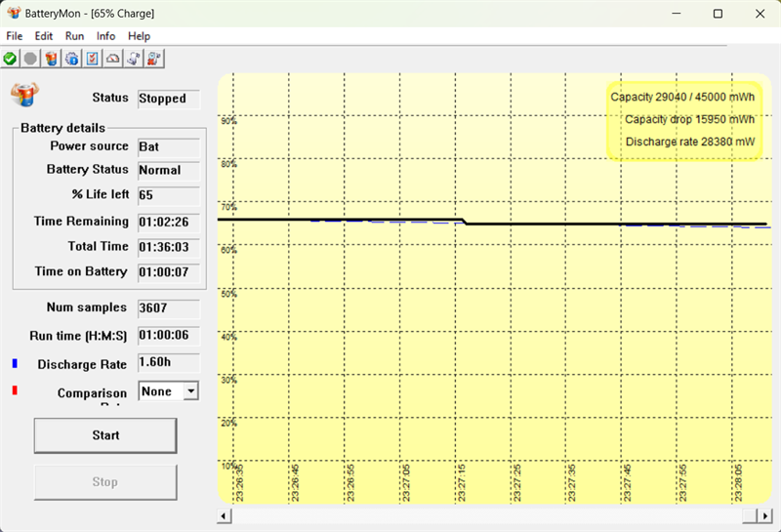
Task: Click the Discharge rate 28380 mW text
Action: point(690,142)
